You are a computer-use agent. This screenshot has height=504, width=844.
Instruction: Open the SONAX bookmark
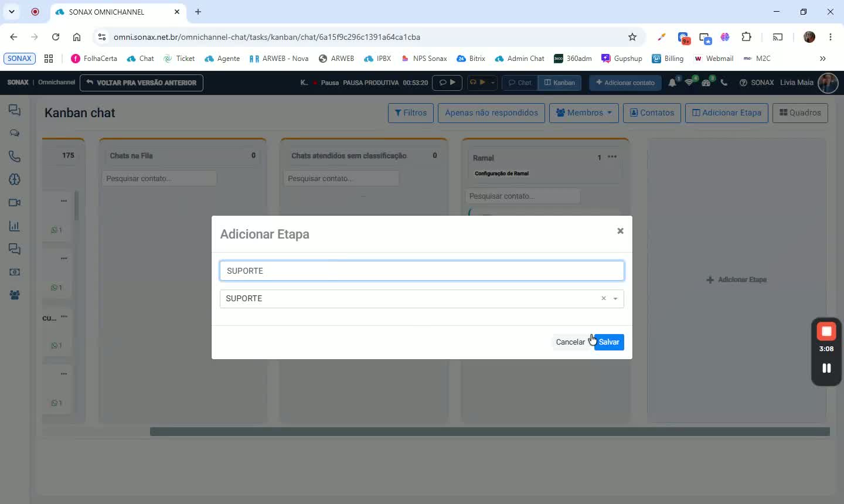[x=19, y=59]
